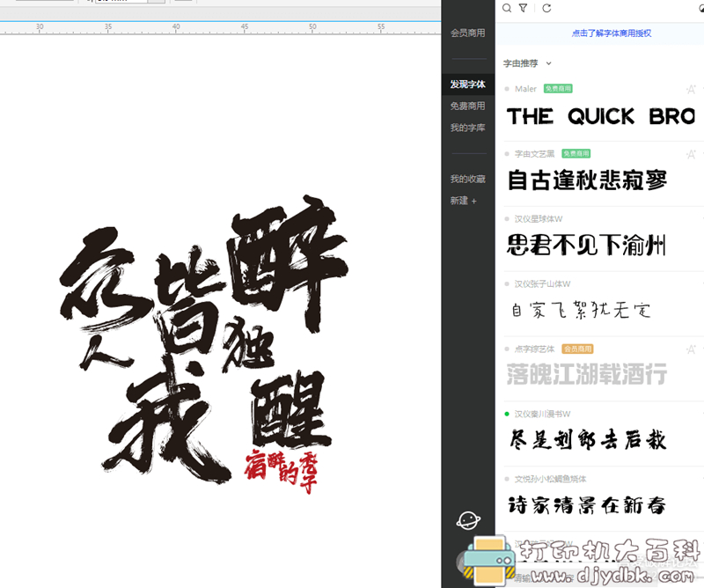Open the planet icon in dark sidebar
Image resolution: width=704 pixels, height=588 pixels.
point(468,520)
